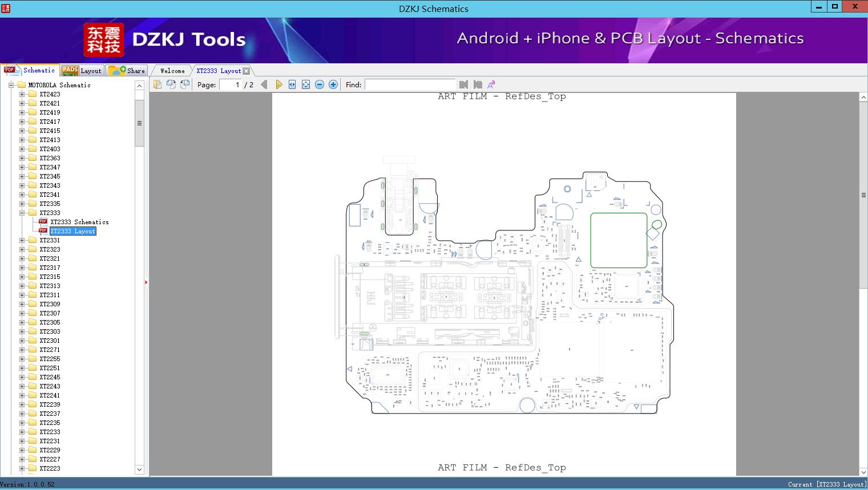Click the Version:1.0.0.52 status text
This screenshot has width=868, height=490.
pyautogui.click(x=27, y=484)
